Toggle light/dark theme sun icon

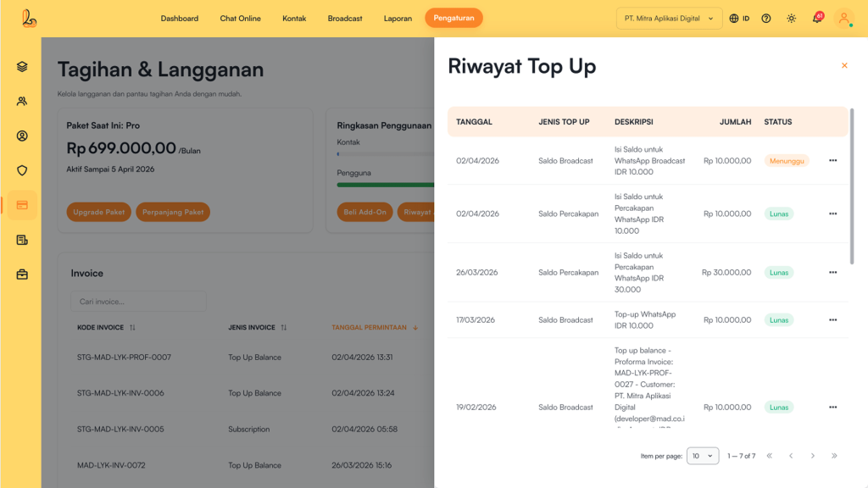point(792,19)
